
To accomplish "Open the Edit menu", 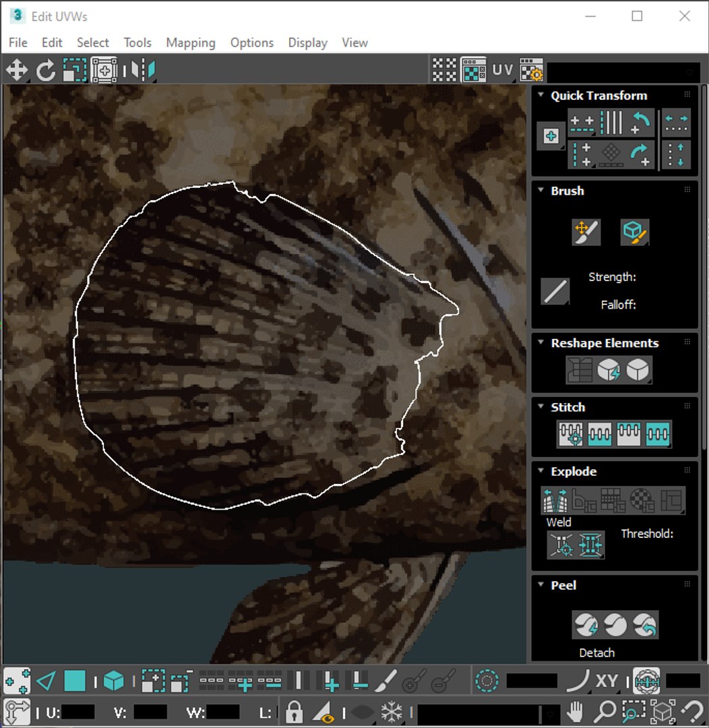I will point(52,42).
